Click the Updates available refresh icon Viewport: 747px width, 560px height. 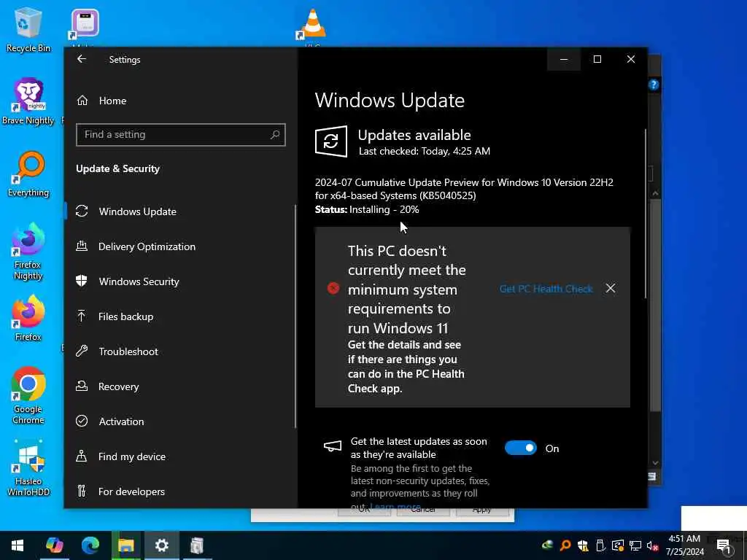tap(330, 141)
